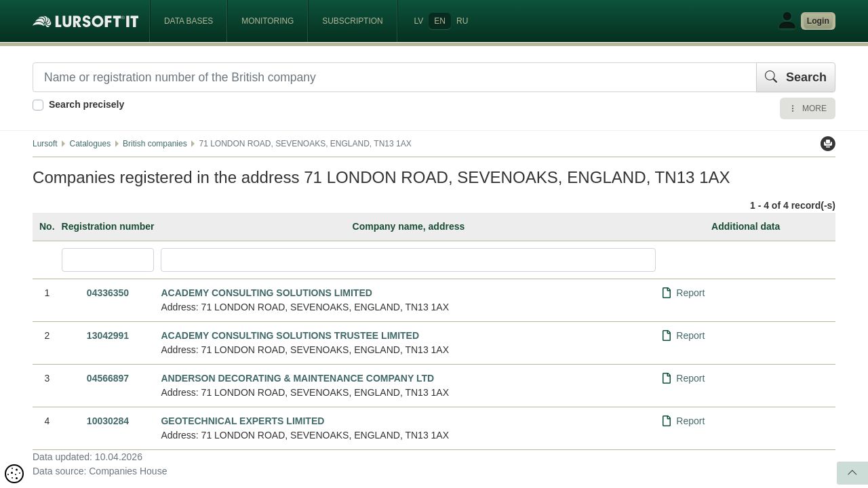
Task: Switch language to LV
Action: (418, 21)
